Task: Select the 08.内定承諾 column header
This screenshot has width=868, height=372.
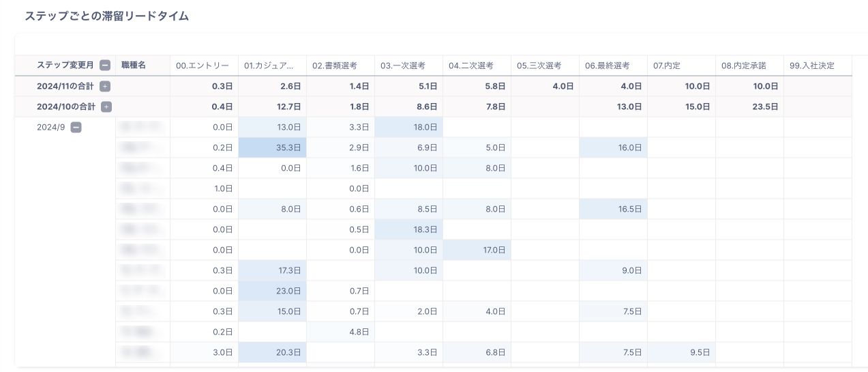Action: tap(744, 66)
